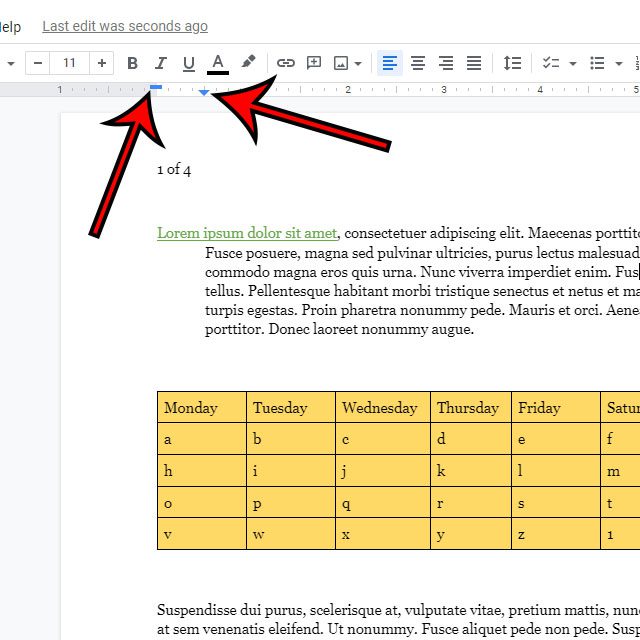This screenshot has width=640, height=640.
Task: Expand the bulleted list dropdown arrow
Action: 619,63
